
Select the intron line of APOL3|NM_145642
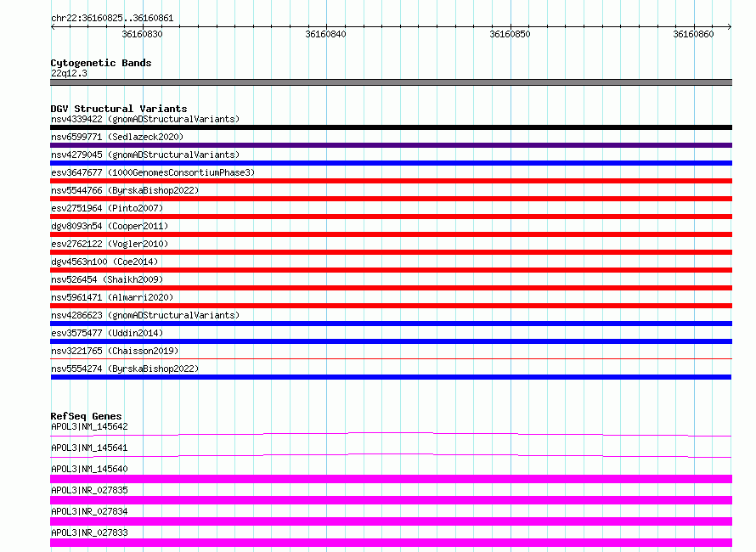click(391, 434)
